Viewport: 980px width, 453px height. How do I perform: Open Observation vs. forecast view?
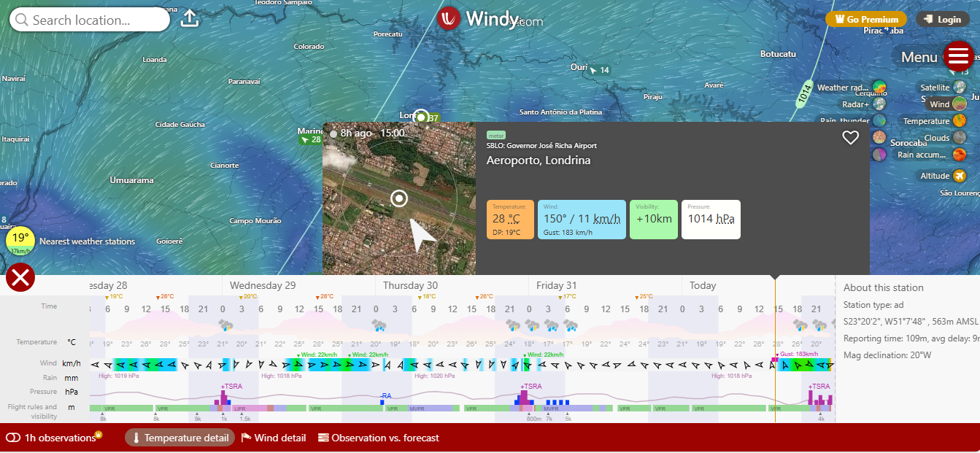(379, 438)
